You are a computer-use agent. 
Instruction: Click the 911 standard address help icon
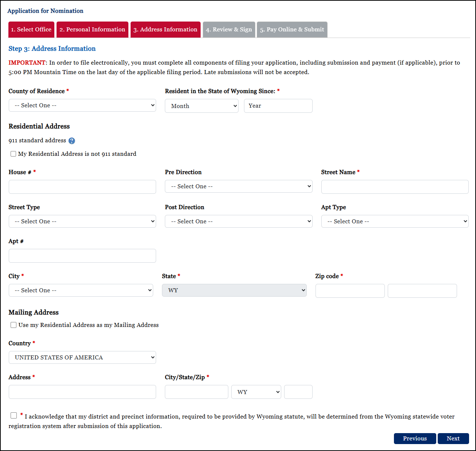pyautogui.click(x=72, y=141)
